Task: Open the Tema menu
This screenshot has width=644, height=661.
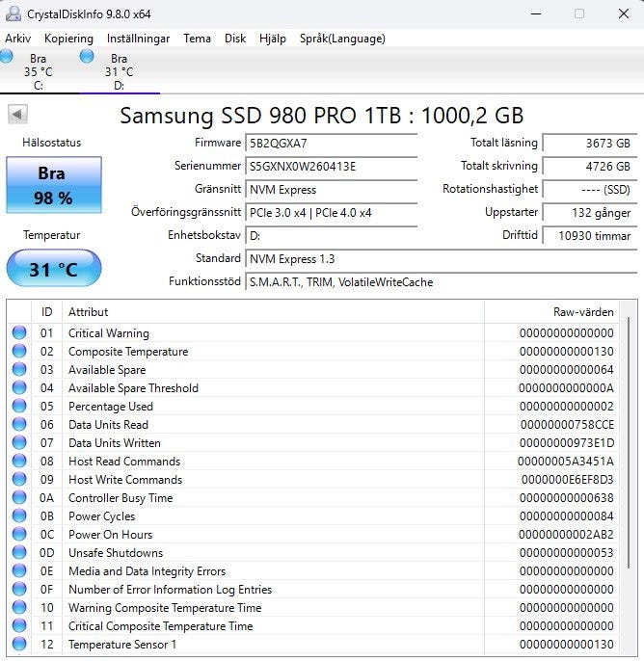Action: (197, 39)
